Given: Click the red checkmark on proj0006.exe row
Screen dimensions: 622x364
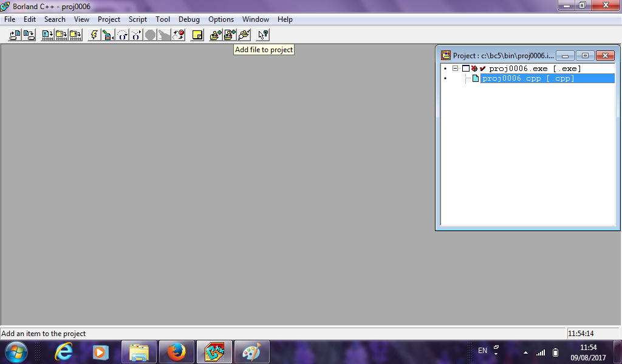Looking at the screenshot, I should point(482,69).
